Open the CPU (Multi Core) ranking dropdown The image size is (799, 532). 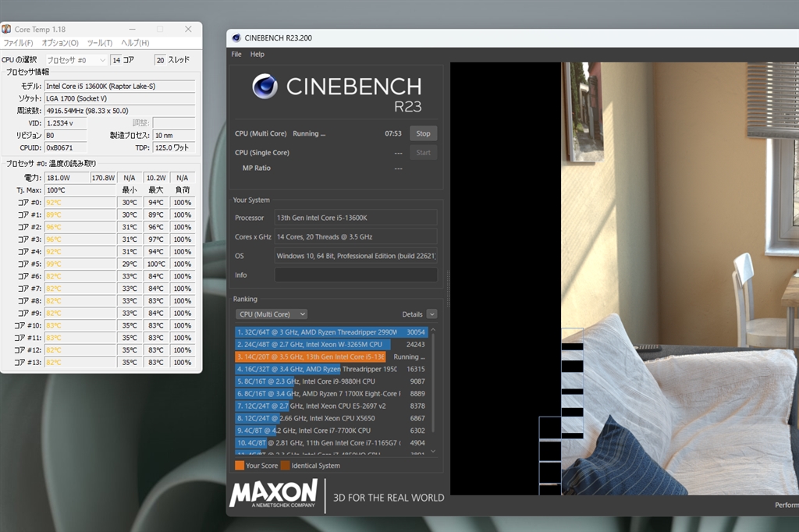click(x=271, y=314)
